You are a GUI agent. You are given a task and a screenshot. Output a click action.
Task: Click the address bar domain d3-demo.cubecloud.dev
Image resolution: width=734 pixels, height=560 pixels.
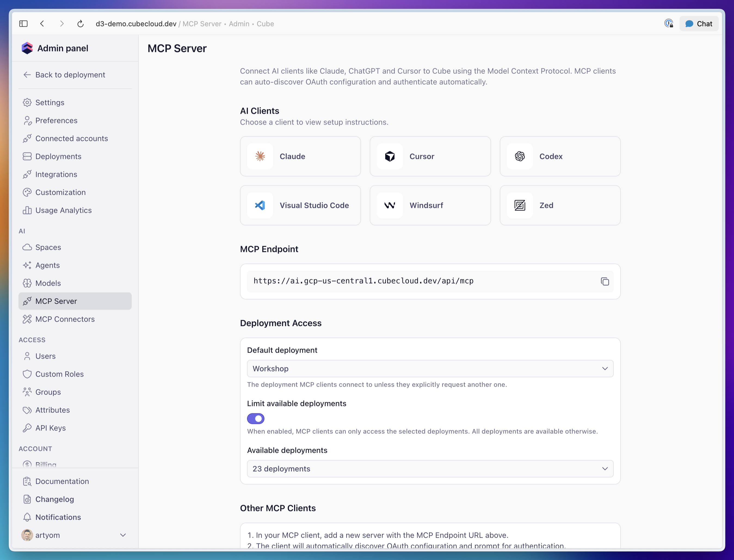136,24
